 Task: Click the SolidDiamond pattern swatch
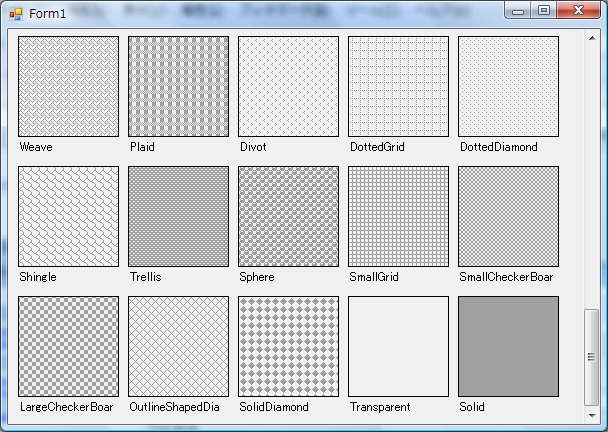[x=288, y=346]
